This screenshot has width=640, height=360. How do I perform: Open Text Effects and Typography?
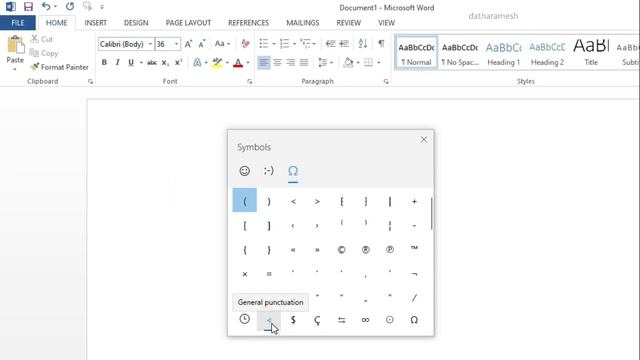pyautogui.click(x=197, y=62)
